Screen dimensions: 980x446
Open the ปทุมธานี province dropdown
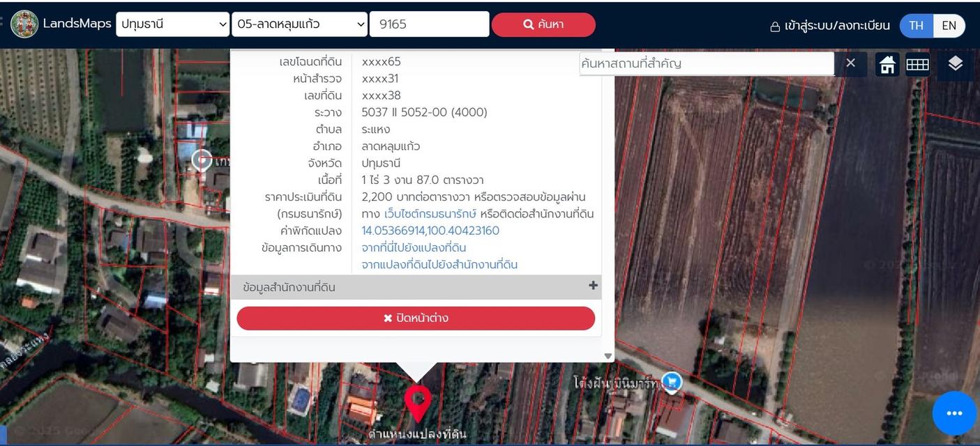(x=172, y=24)
